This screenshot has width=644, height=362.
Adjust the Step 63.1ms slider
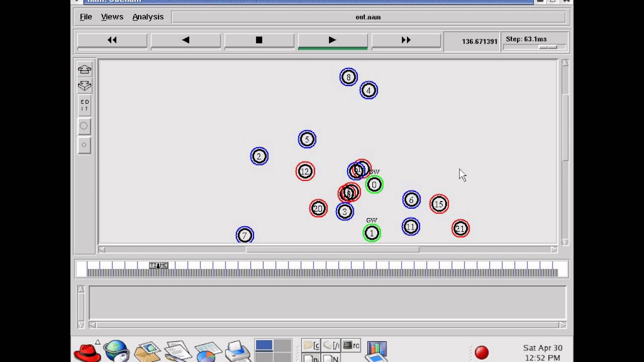pyautogui.click(x=548, y=47)
